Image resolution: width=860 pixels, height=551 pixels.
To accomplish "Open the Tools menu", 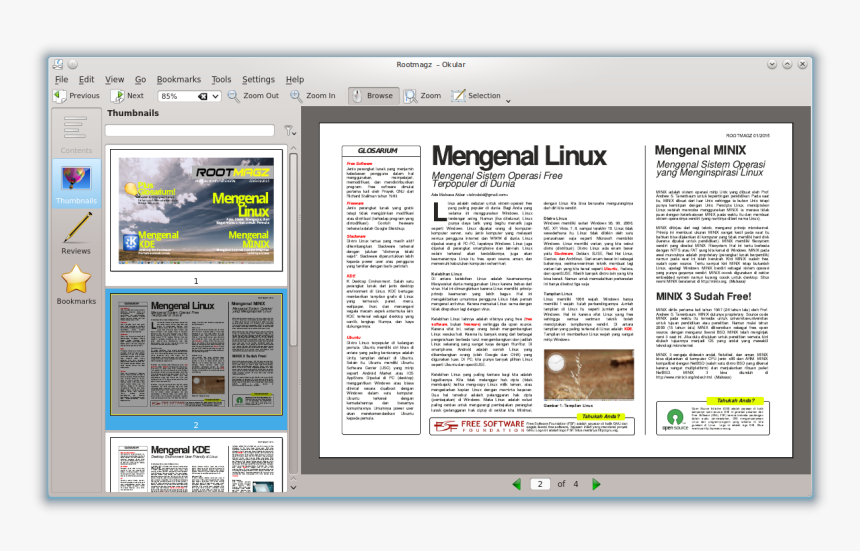I will (x=221, y=79).
